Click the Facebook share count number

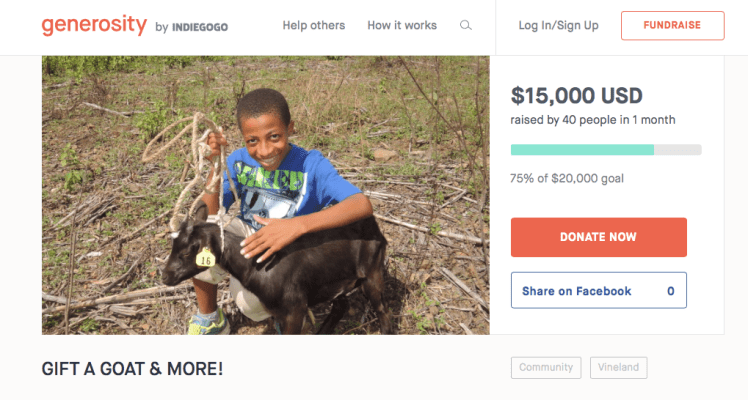click(670, 291)
